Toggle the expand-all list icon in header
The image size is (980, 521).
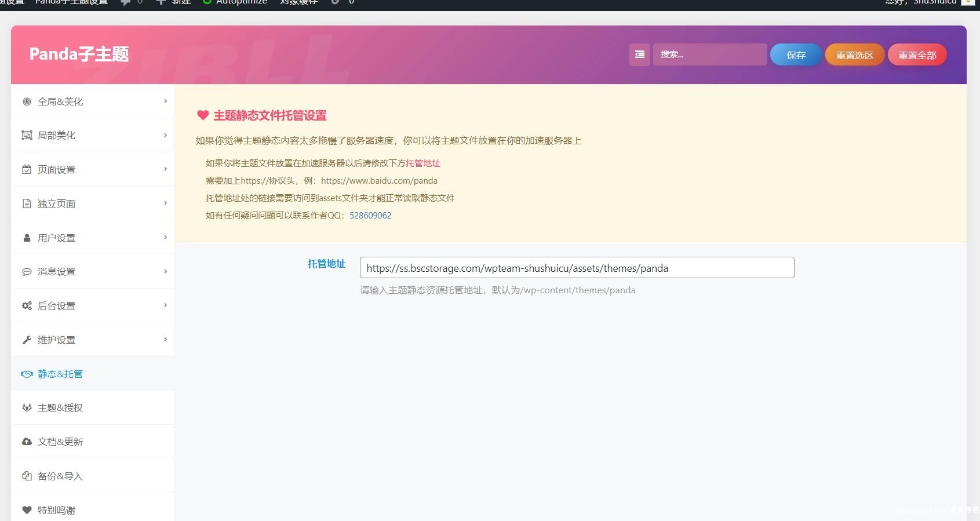(640, 54)
